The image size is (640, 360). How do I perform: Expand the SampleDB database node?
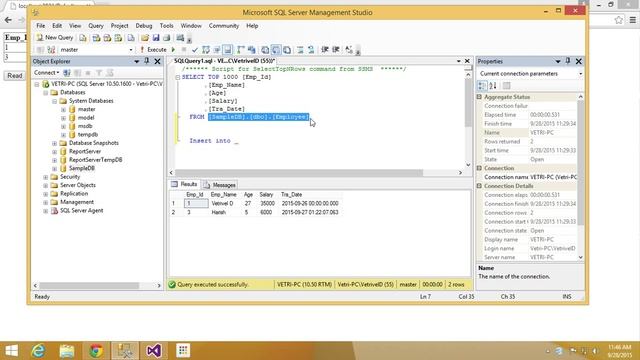tap(54, 168)
